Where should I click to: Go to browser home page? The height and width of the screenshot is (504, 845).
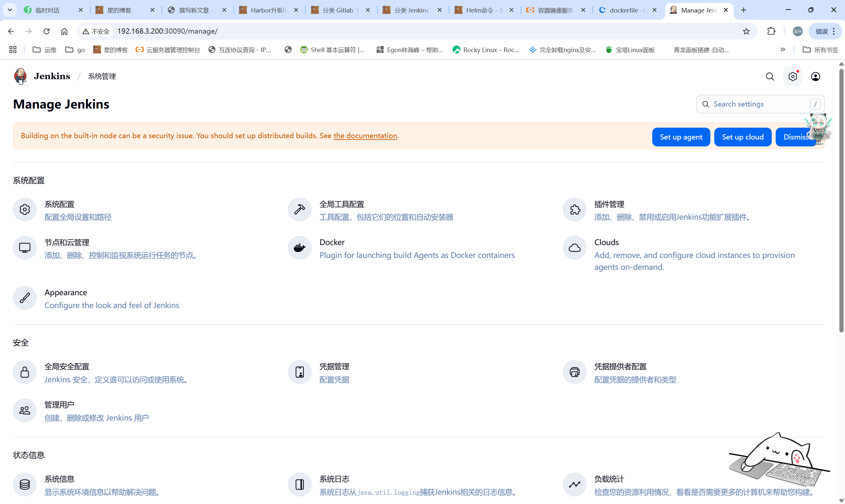(x=64, y=31)
